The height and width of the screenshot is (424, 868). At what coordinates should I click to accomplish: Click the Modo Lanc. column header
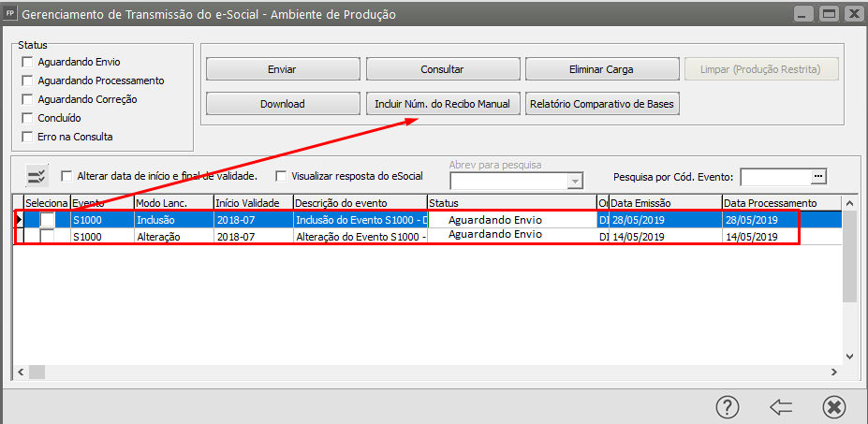point(174,202)
